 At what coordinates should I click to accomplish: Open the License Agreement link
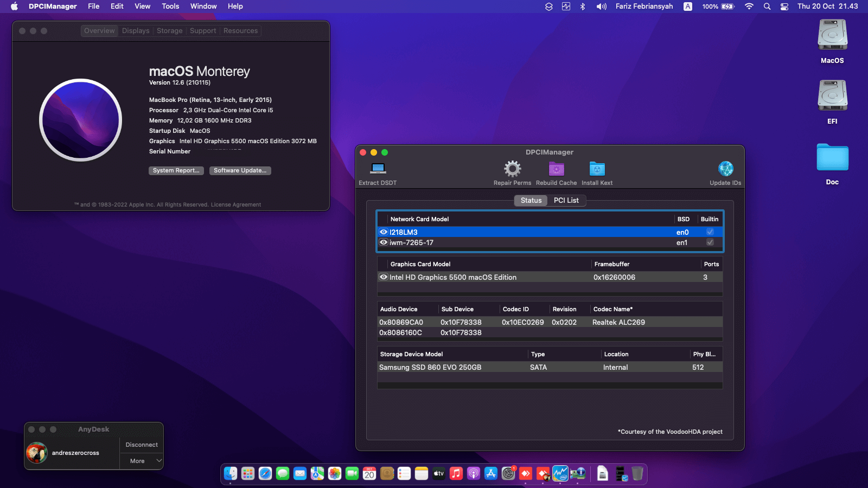236,205
